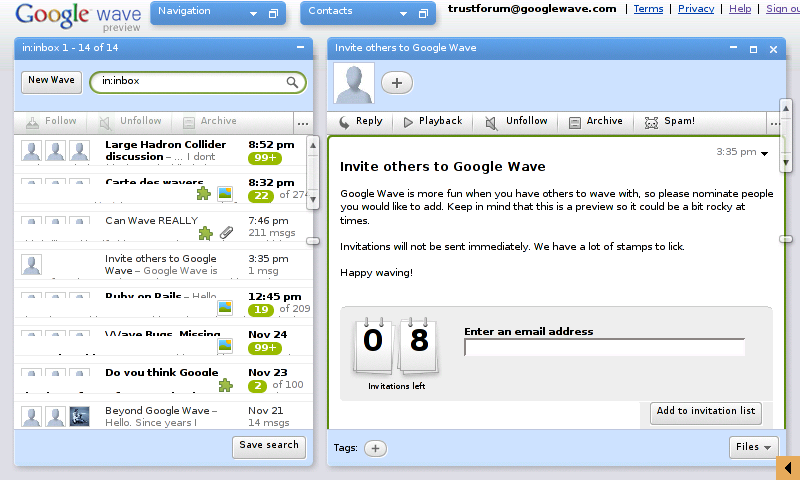This screenshot has width=800, height=480.
Task: Open the wave toolbar overflow menu (…)
Action: pyautogui.click(x=775, y=123)
